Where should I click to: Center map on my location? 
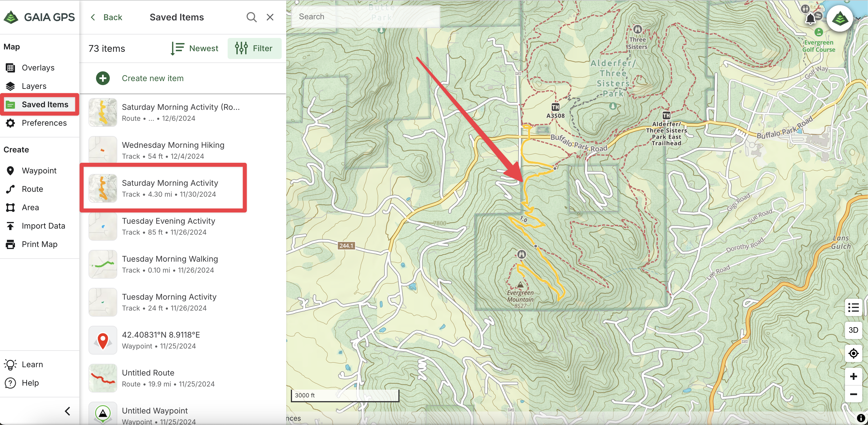coord(853,354)
